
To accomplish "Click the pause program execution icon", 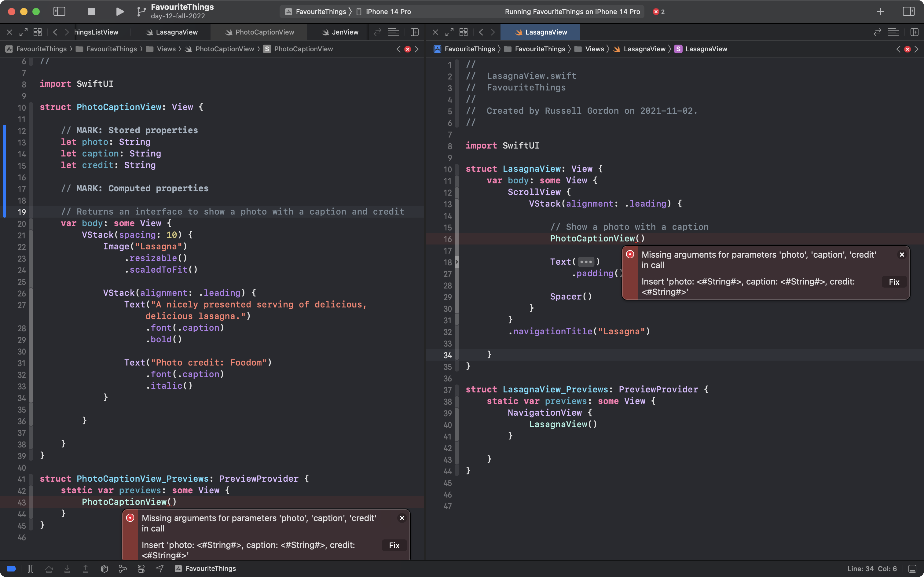I will (x=31, y=569).
